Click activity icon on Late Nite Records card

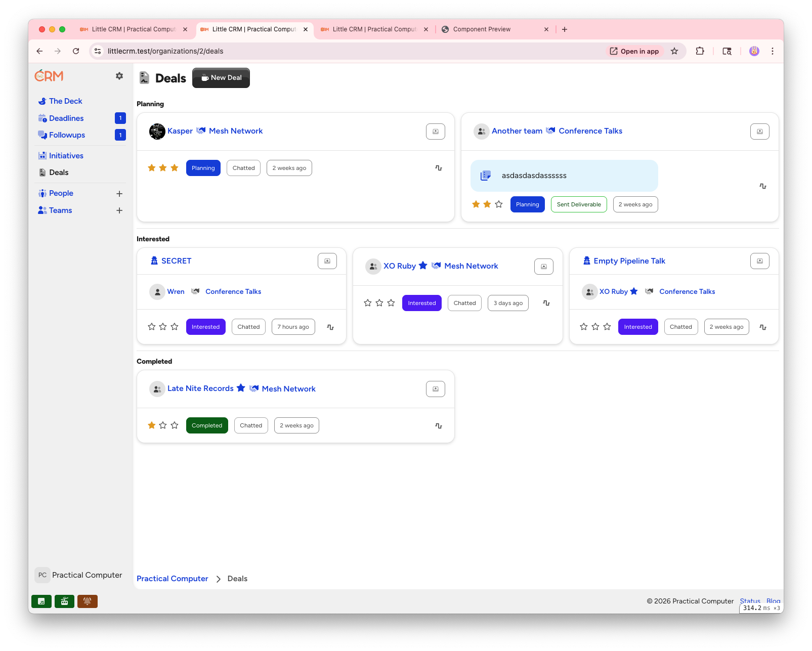pos(439,426)
